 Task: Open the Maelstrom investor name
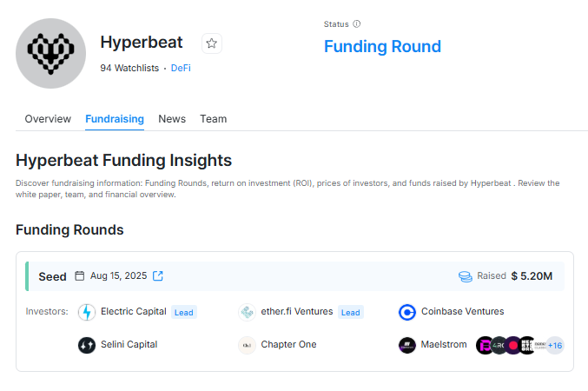tap(444, 344)
